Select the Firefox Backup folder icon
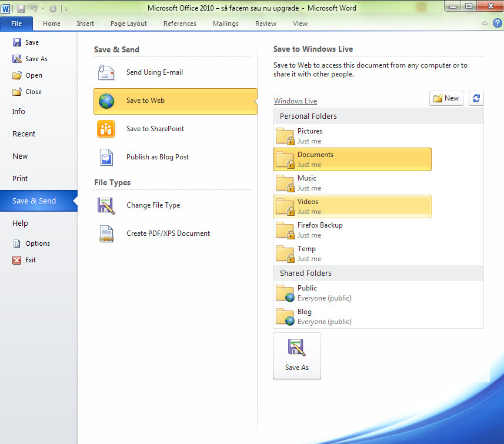This screenshot has width=504, height=444. tap(285, 230)
